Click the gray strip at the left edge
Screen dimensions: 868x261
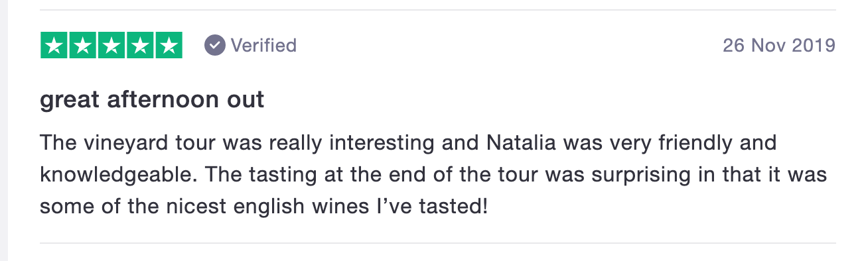(3, 130)
